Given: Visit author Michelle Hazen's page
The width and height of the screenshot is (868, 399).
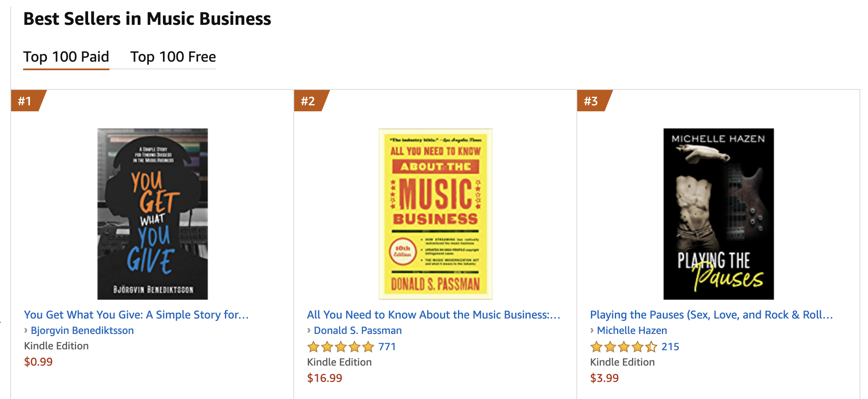Looking at the screenshot, I should [632, 331].
